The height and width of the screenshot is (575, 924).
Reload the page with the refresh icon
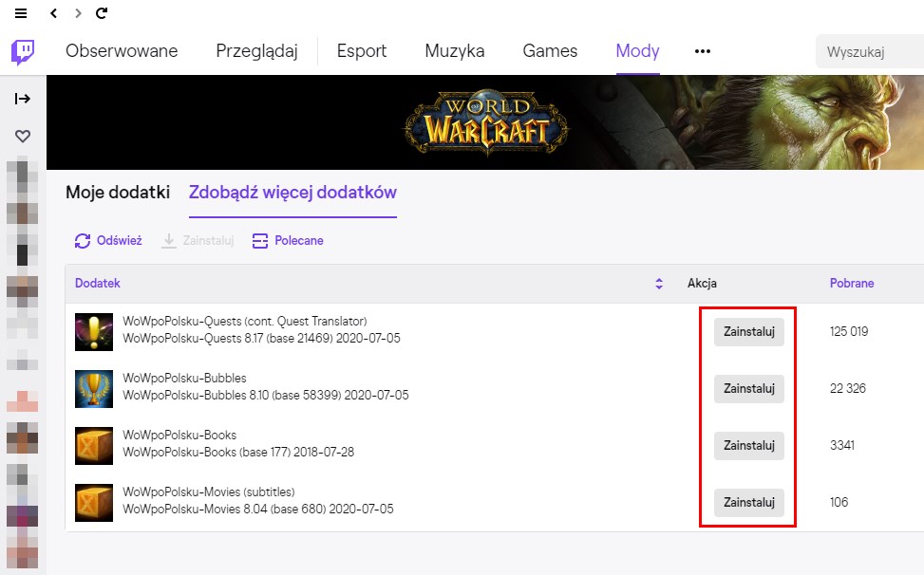click(x=102, y=13)
